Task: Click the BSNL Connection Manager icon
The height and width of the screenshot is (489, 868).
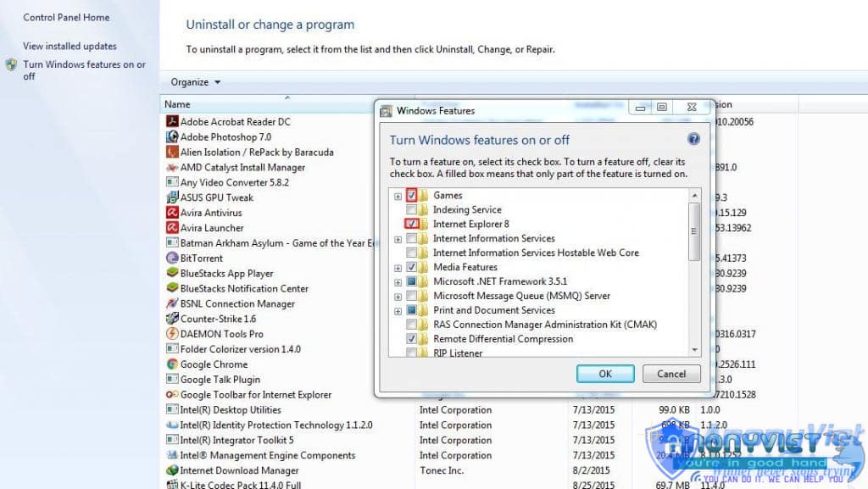Action: (172, 303)
